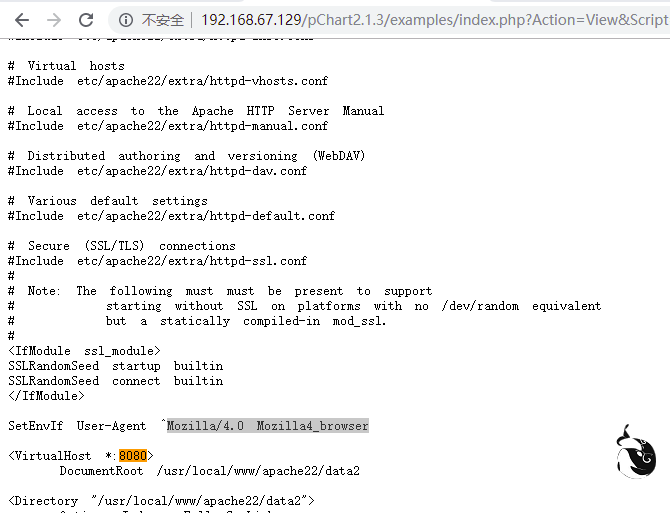
Task: Click the SSLRandomSeed connect builtin line
Action: [x=115, y=381]
